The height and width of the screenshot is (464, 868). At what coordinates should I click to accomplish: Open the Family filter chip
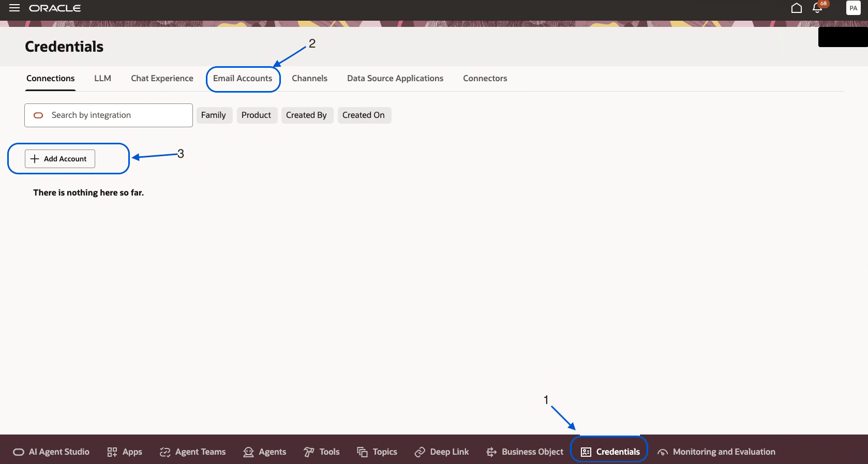click(x=214, y=115)
